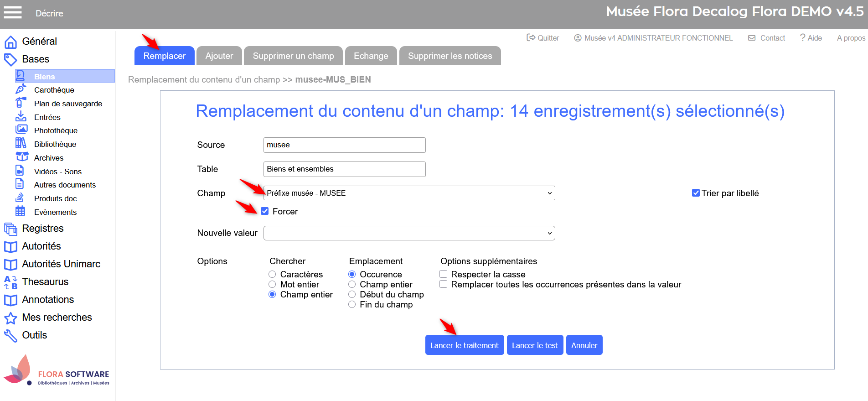Enable Respecter la casse option
Screen dimensions: 868x401
click(443, 274)
